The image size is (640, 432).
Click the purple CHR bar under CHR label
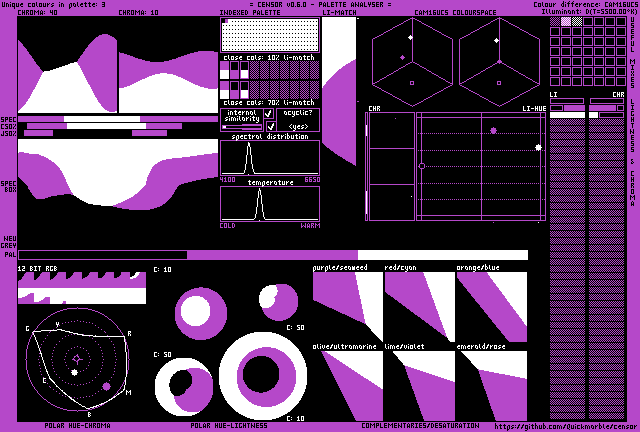pos(603,108)
